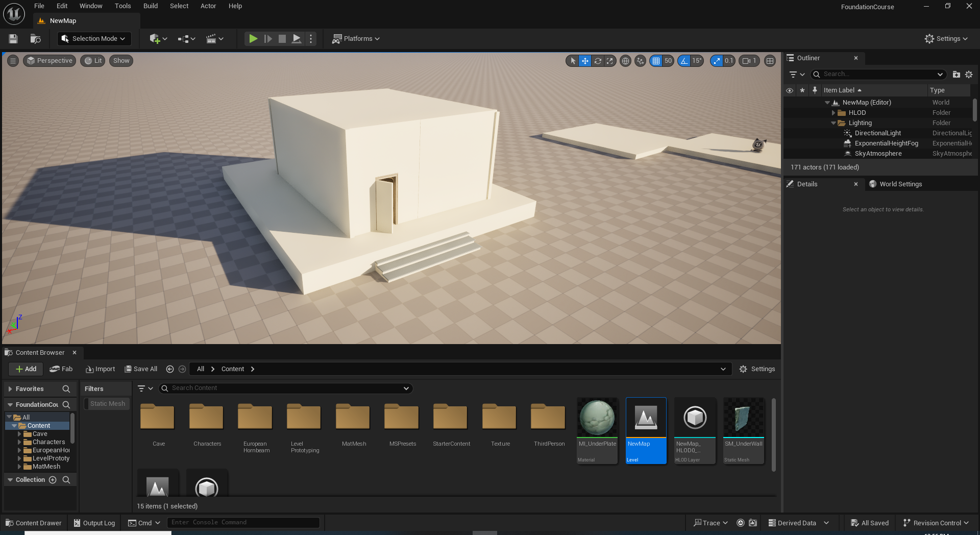
Task: Click the Stop simulation square button
Action: (282, 39)
